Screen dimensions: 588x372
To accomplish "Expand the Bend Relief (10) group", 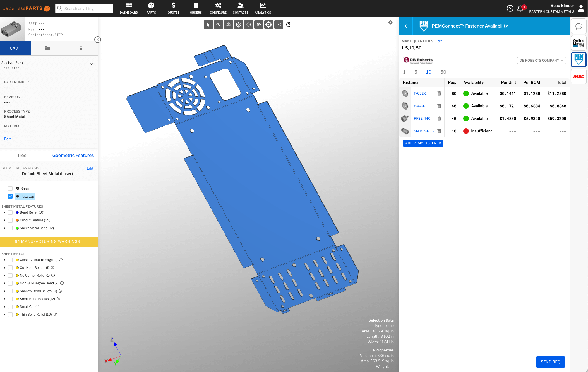I will pos(4,212).
